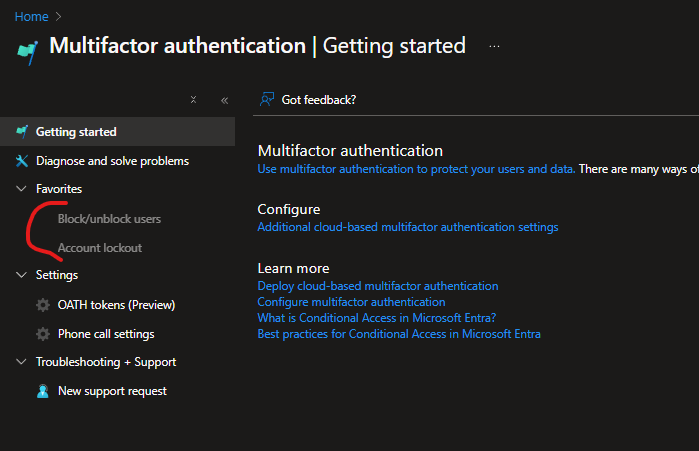Screen dimensions: 699x451
Task: Open What is Conditional Access link
Action: 377,318
